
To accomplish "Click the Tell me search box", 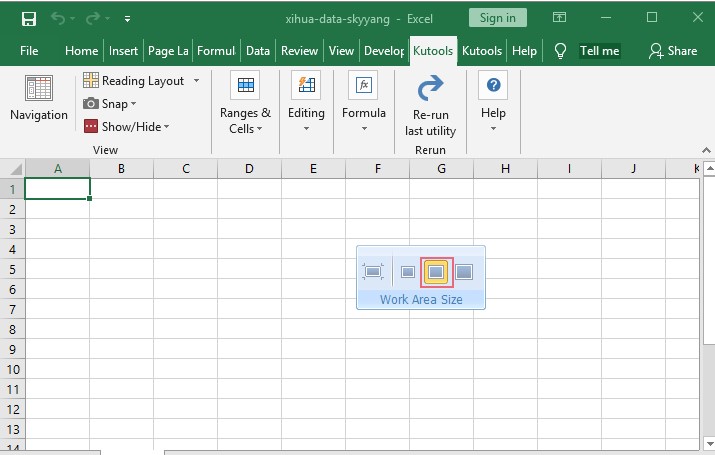I will [600, 51].
